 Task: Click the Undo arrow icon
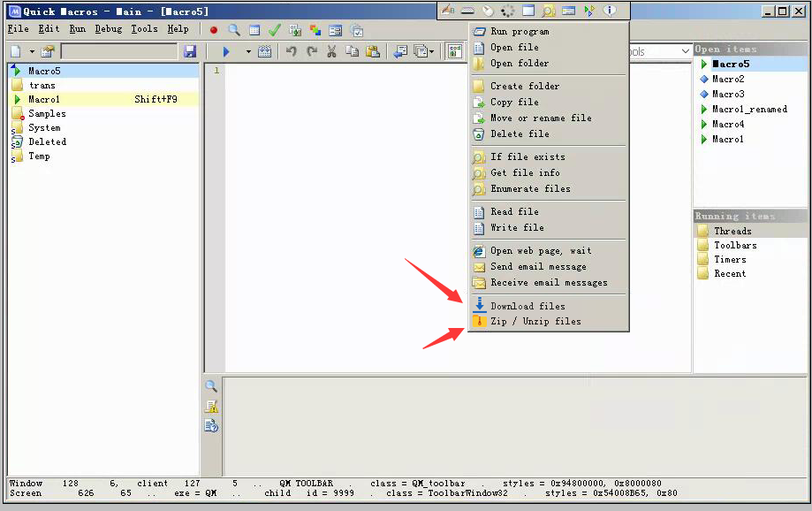coord(292,52)
